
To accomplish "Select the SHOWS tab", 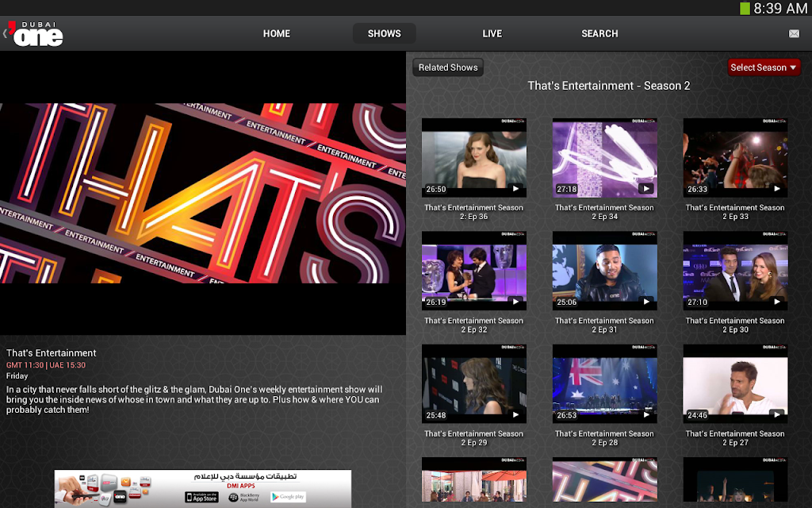I will (x=385, y=33).
